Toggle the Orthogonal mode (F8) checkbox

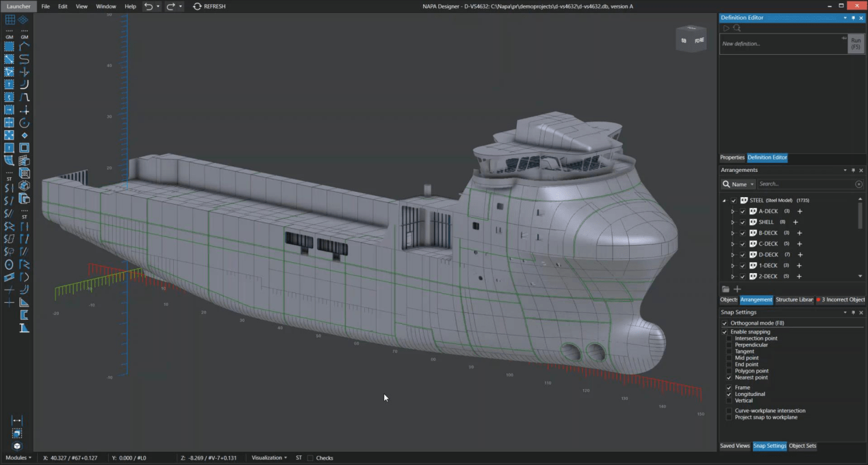(725, 323)
